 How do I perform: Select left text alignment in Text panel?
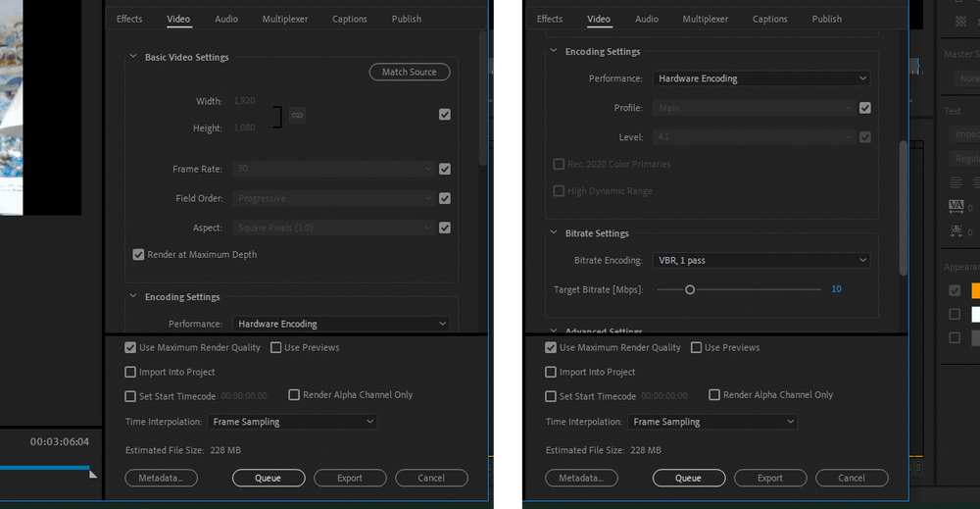click(956, 182)
